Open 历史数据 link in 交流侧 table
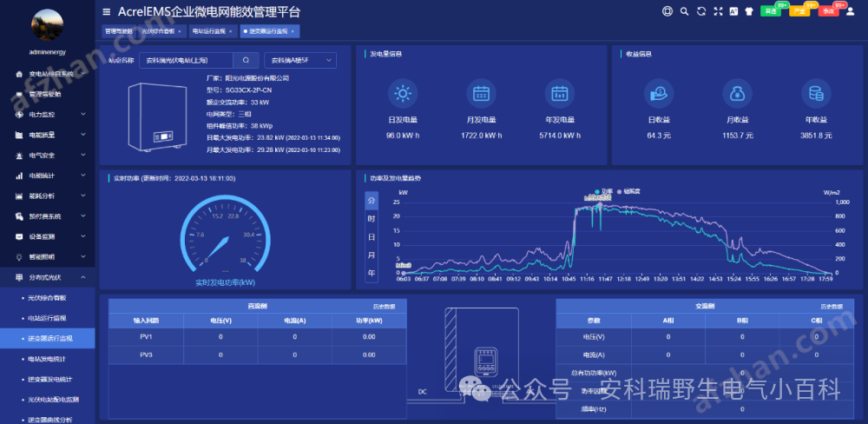 [832, 307]
